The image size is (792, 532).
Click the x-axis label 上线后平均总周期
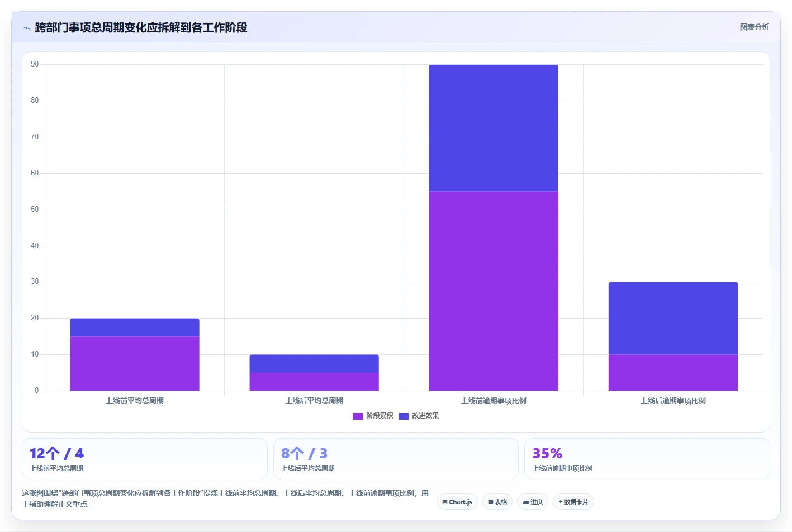point(314,401)
